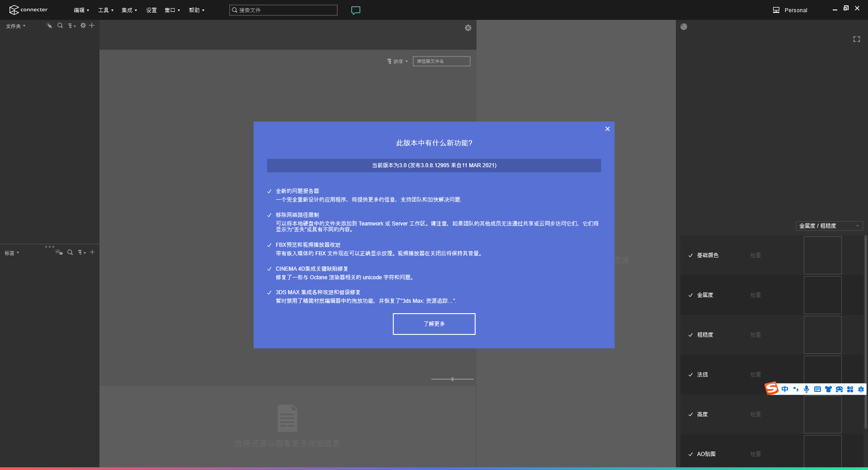Click 检查 next to 基础颜色
Screen dimensions: 868x470
click(x=755, y=255)
